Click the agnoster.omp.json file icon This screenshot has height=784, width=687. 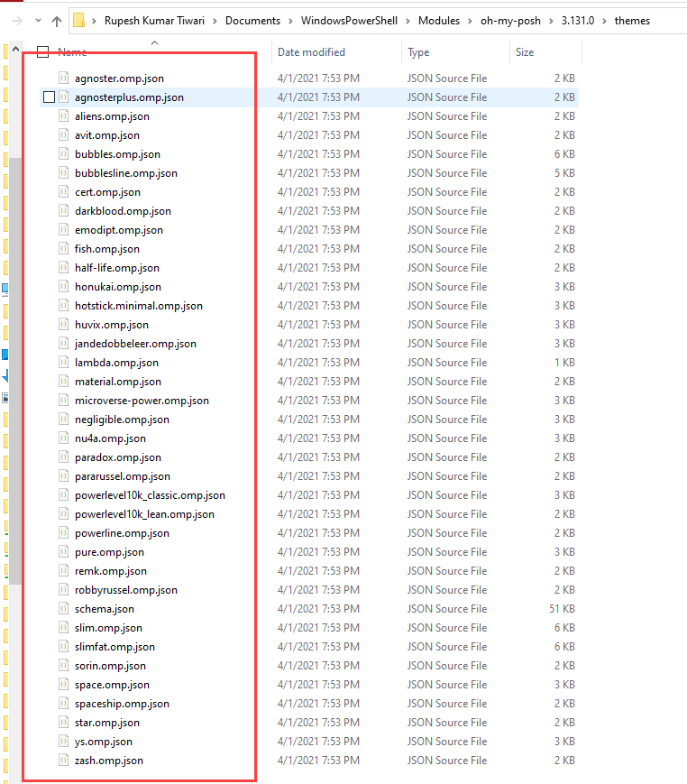click(x=63, y=78)
